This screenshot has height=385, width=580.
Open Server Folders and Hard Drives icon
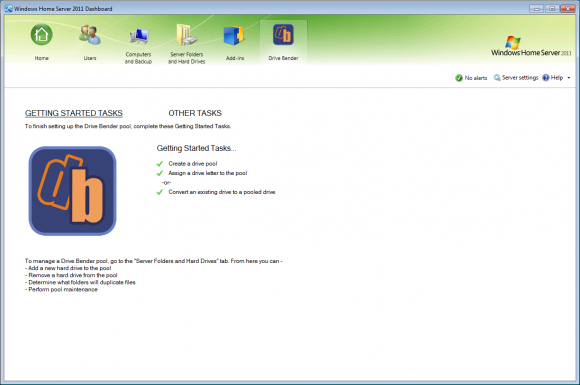pos(186,35)
